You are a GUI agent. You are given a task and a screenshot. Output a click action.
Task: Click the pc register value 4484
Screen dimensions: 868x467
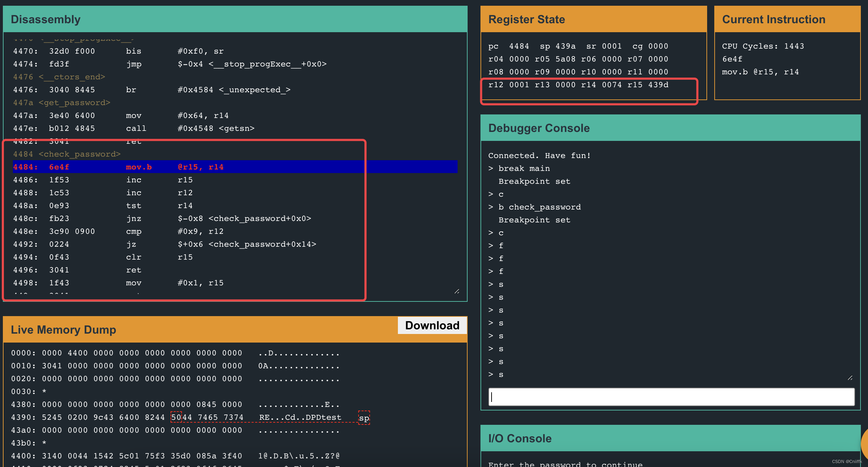(519, 46)
